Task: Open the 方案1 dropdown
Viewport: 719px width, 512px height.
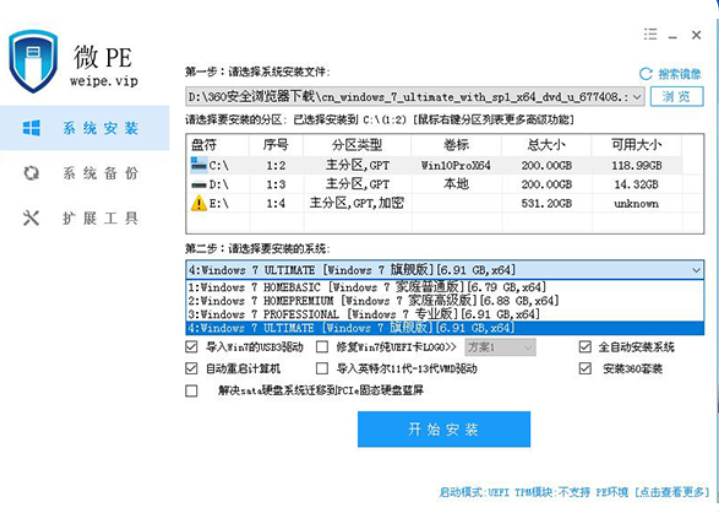Action: click(500, 347)
